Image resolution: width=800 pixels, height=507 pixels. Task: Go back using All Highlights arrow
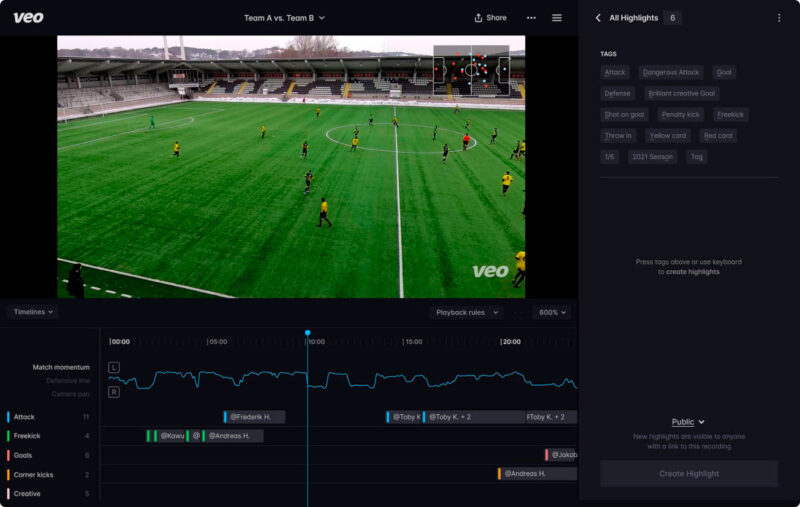(598, 18)
